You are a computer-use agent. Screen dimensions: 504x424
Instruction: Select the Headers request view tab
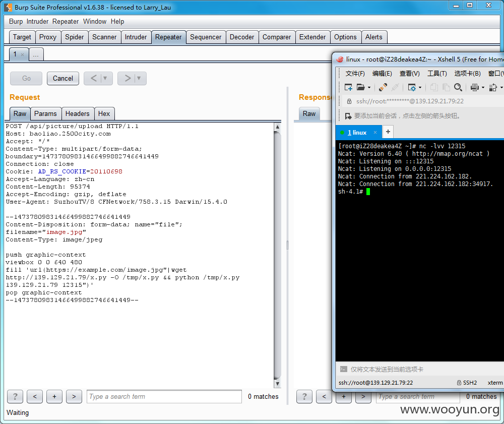click(x=77, y=114)
